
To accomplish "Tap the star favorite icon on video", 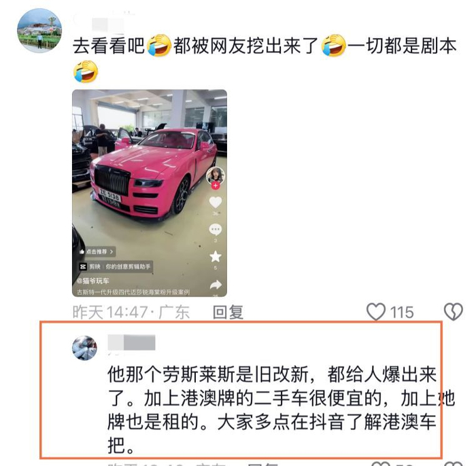I will [x=216, y=257].
